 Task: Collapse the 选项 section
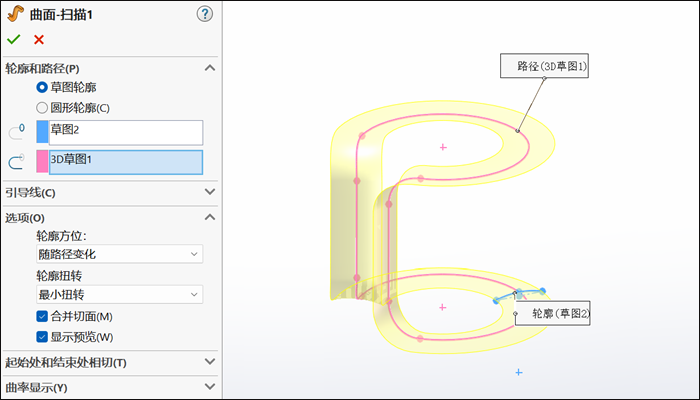pyautogui.click(x=209, y=217)
